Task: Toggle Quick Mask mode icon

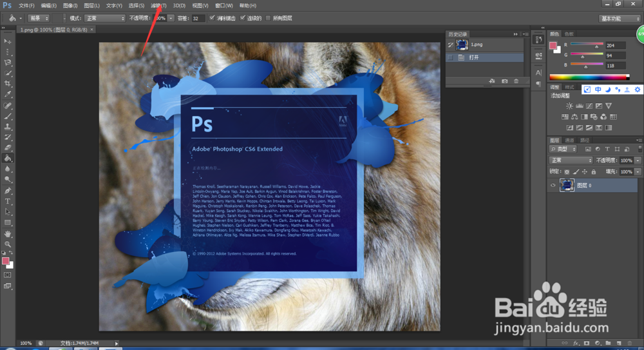Action: click(x=7, y=275)
